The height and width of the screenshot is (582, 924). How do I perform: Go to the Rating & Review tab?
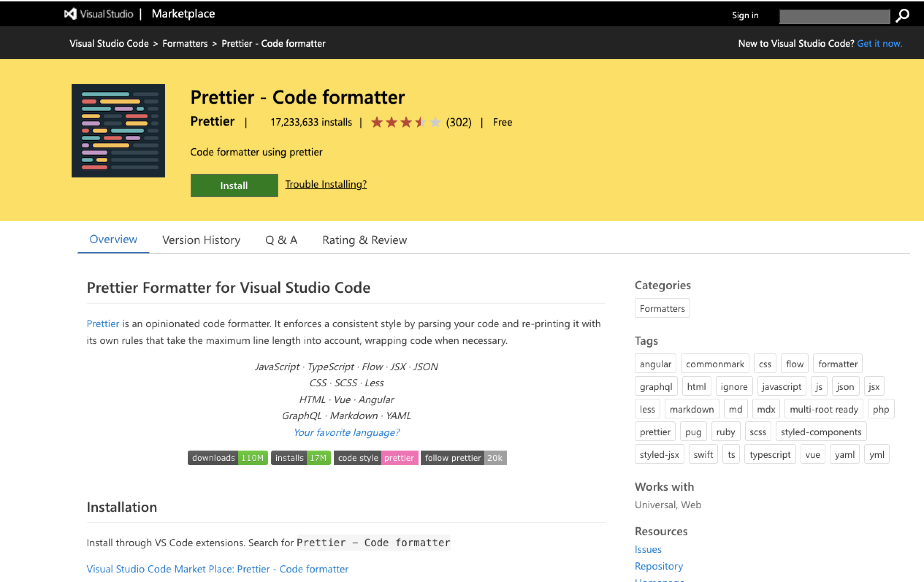pyautogui.click(x=364, y=240)
